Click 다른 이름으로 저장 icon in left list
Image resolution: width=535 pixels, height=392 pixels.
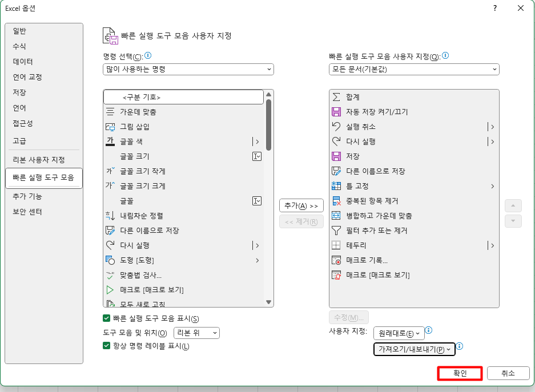click(110, 231)
